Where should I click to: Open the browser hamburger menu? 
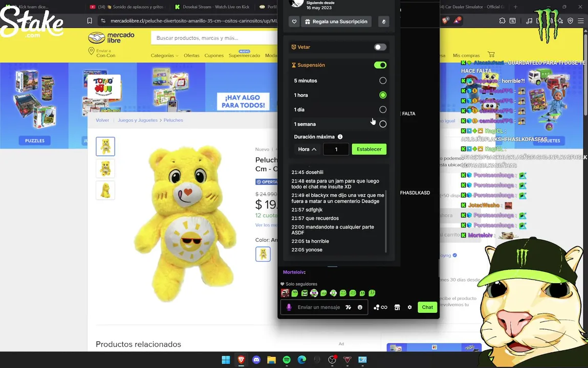click(x=581, y=21)
